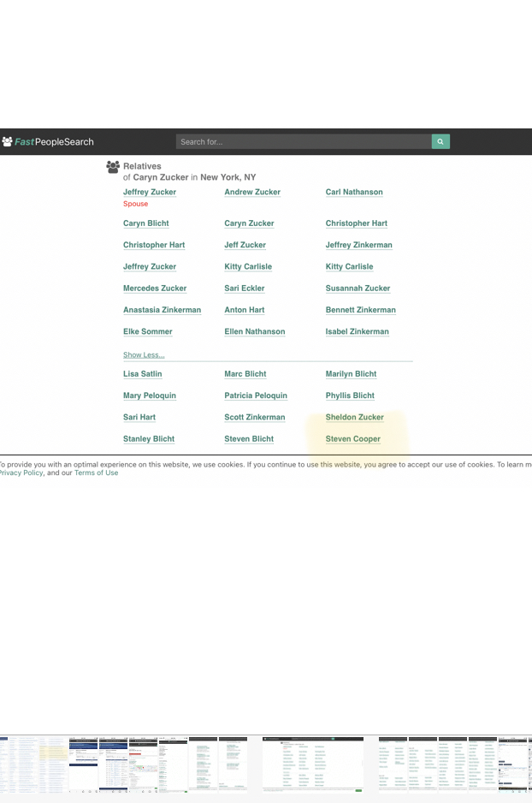532x803 pixels.
Task: Click the Relatives section group icon
Action: point(113,167)
